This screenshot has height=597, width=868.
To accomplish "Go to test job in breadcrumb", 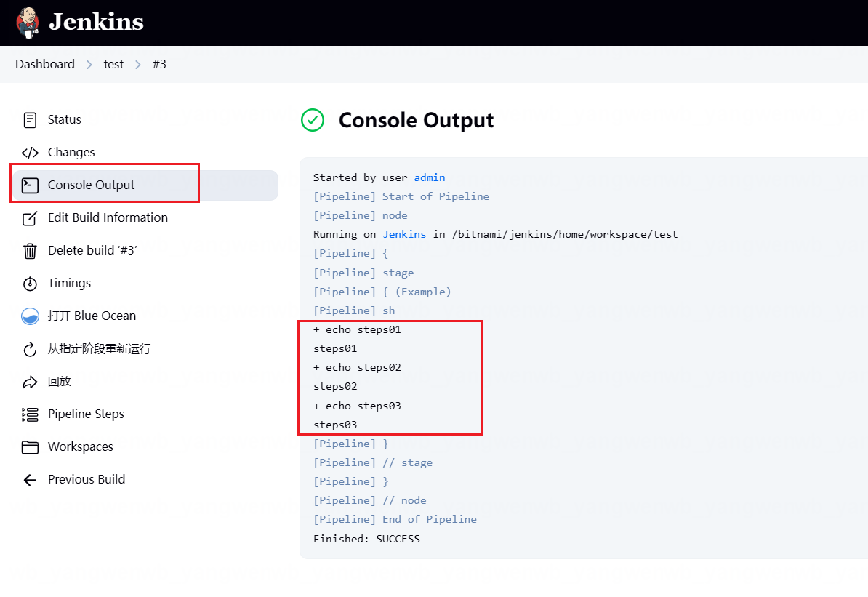I will pos(113,64).
